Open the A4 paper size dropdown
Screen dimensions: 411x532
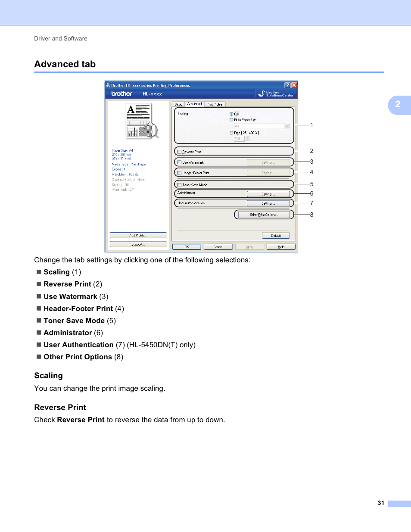[x=262, y=126]
